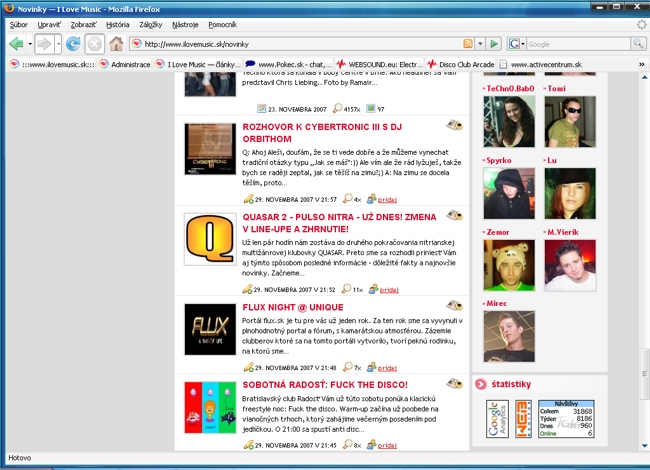Click the comments magnifier icon showing 11x
The height and width of the screenshot is (470, 650).
[x=346, y=288]
